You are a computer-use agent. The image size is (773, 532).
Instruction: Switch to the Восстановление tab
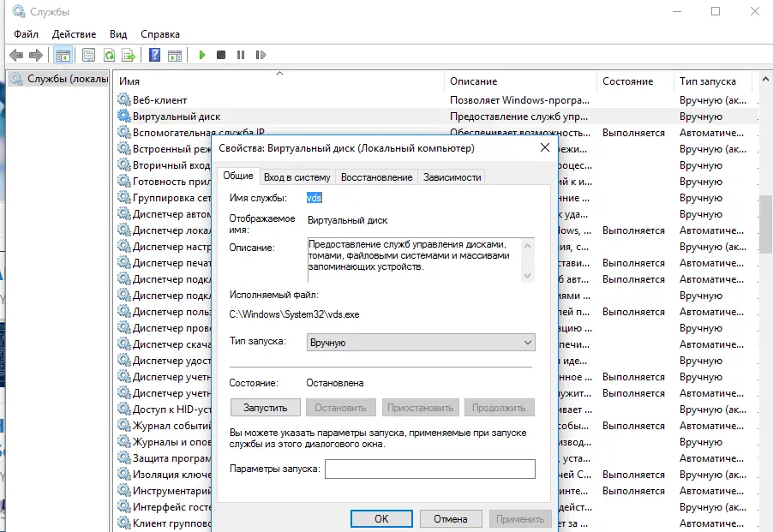pos(376,177)
